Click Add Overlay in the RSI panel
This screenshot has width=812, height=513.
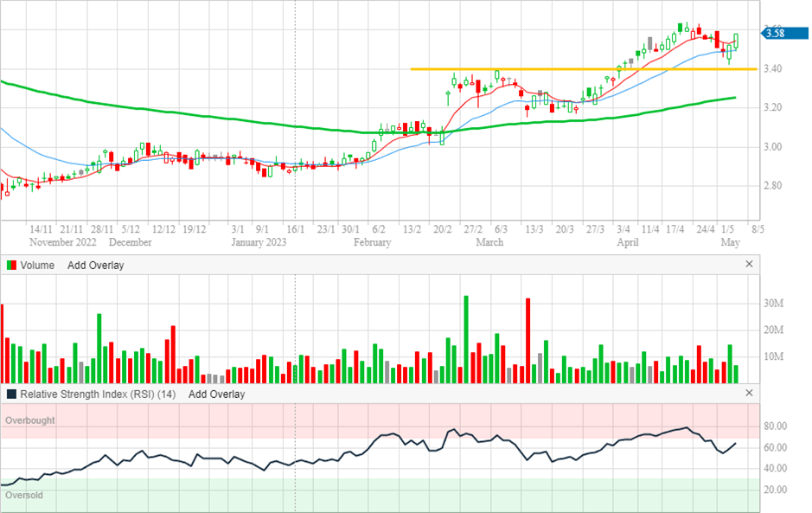coord(216,394)
